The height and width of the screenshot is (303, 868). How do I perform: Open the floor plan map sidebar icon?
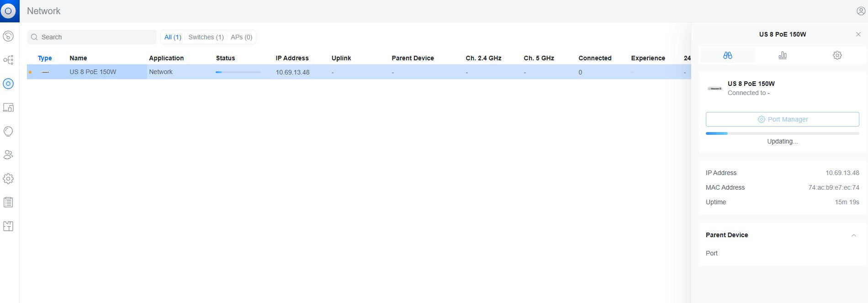tap(8, 226)
